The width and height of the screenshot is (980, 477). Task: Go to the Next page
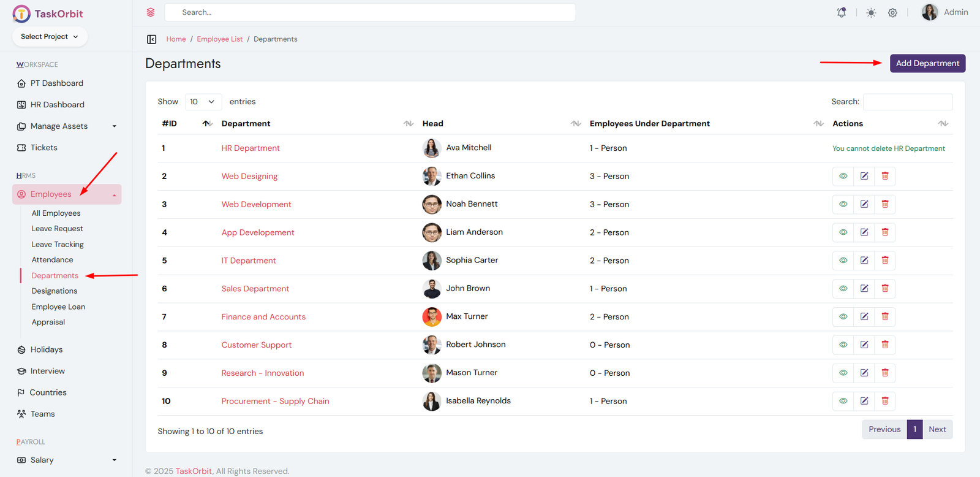pyautogui.click(x=937, y=429)
